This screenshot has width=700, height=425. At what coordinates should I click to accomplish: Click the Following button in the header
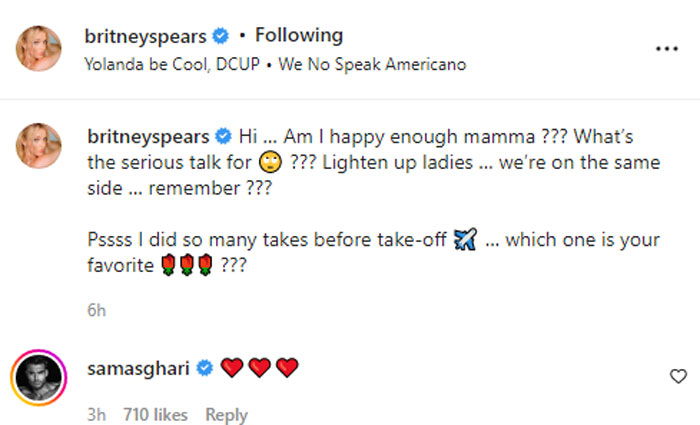(299, 36)
